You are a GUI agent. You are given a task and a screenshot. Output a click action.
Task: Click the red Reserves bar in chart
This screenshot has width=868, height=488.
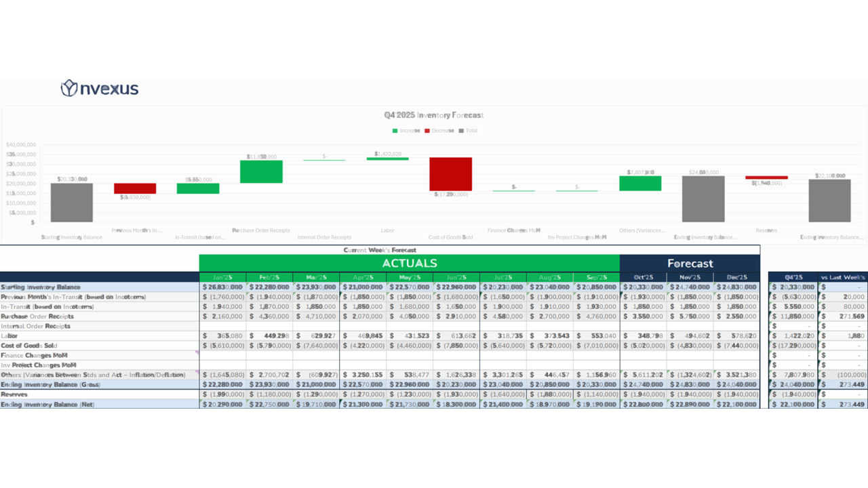[766, 178]
